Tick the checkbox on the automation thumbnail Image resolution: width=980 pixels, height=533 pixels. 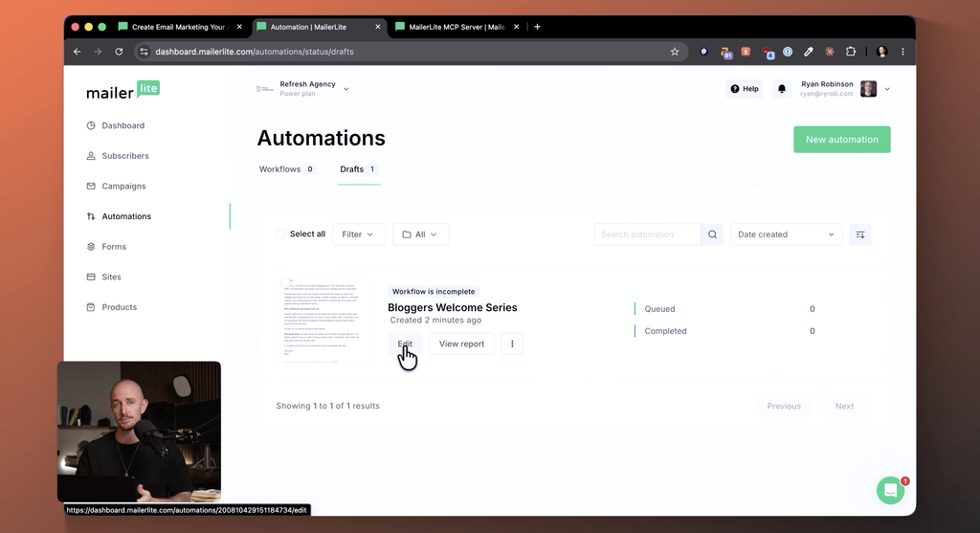tap(285, 282)
